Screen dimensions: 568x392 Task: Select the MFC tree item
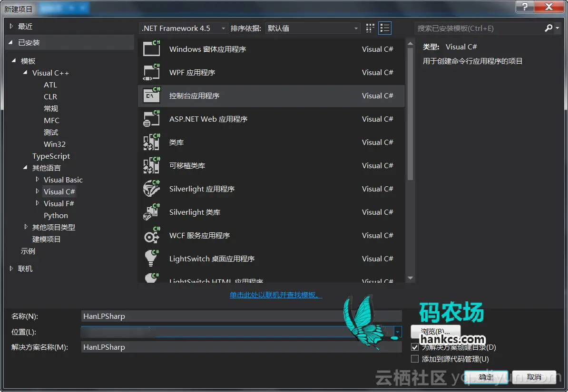point(51,120)
